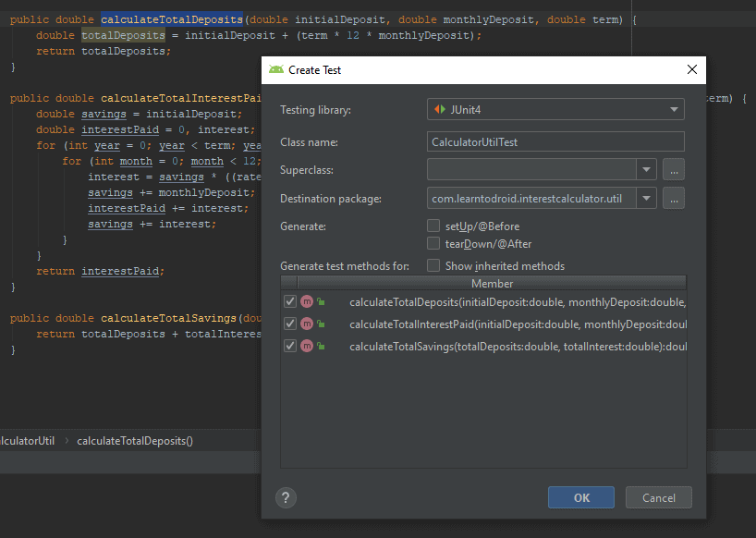Enable the setUp/@Before checkbox

pos(433,226)
